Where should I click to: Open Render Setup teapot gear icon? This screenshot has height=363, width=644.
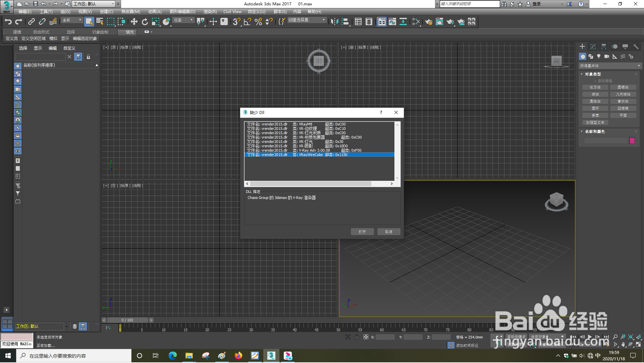tap(429, 22)
